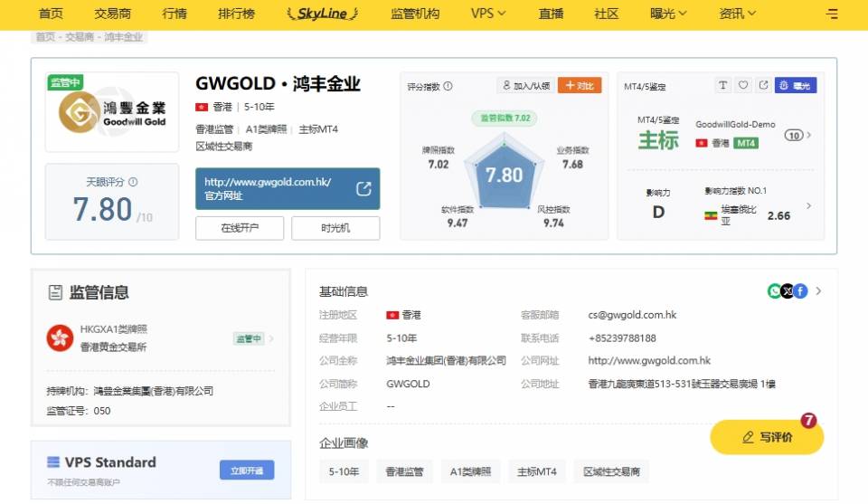
Task: Open the Facebook social icon
Action: [800, 290]
